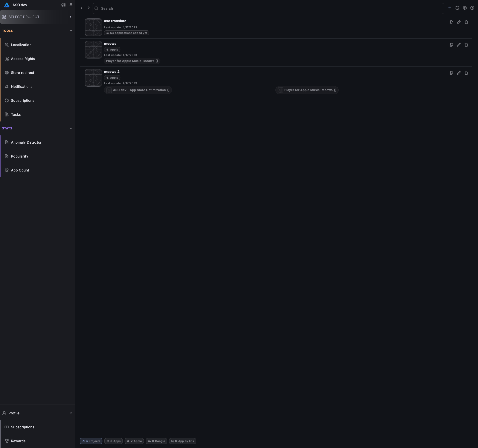
Task: Collapse the Tools section
Action: [x=71, y=31]
